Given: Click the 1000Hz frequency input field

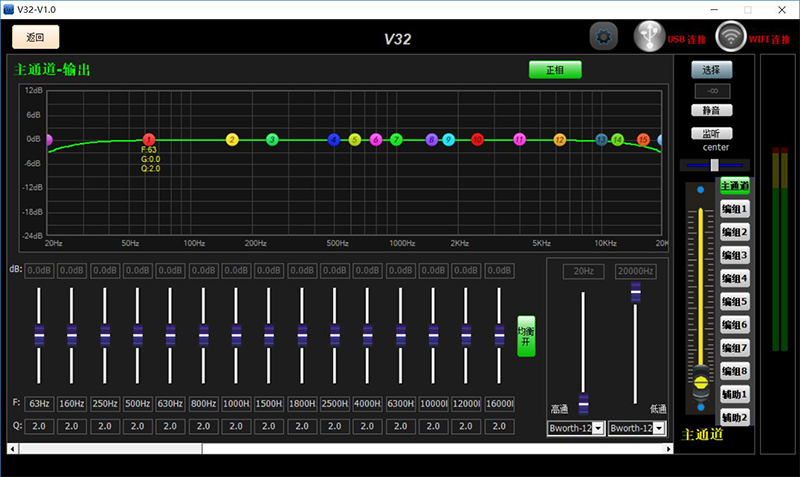Looking at the screenshot, I should pos(236,404).
